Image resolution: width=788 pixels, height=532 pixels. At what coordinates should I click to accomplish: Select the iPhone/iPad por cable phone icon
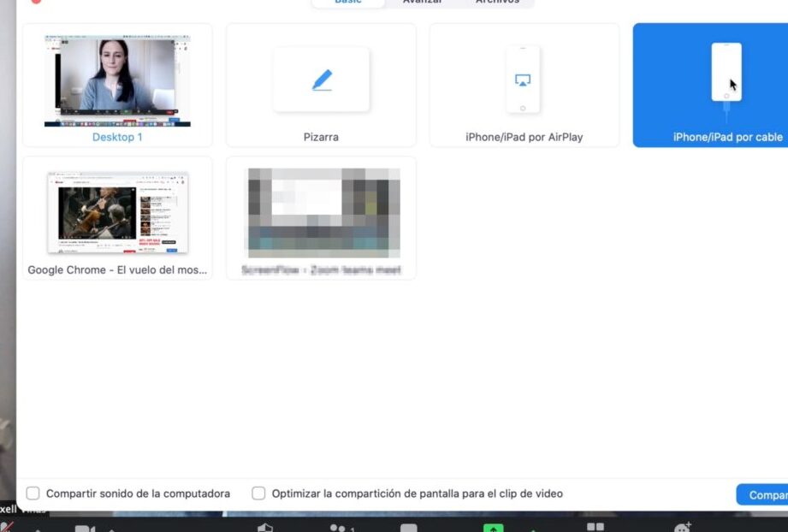[x=726, y=73]
